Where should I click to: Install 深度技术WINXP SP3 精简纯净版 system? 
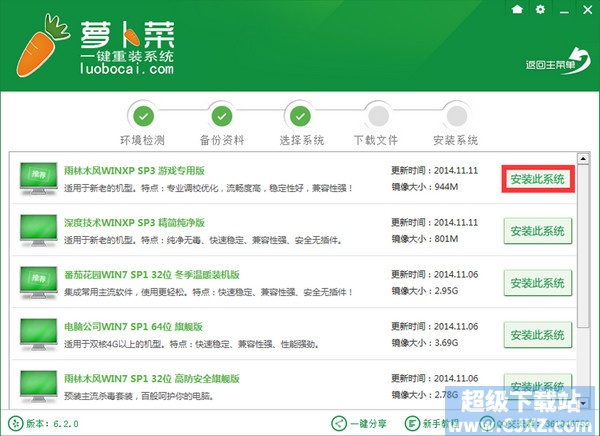[538, 231]
